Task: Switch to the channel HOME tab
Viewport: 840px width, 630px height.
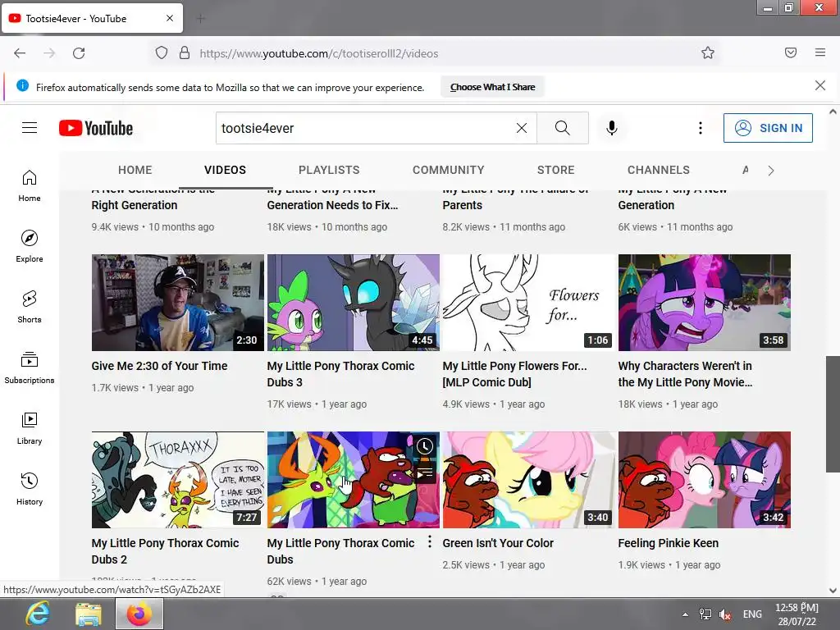Action: pyautogui.click(x=135, y=170)
